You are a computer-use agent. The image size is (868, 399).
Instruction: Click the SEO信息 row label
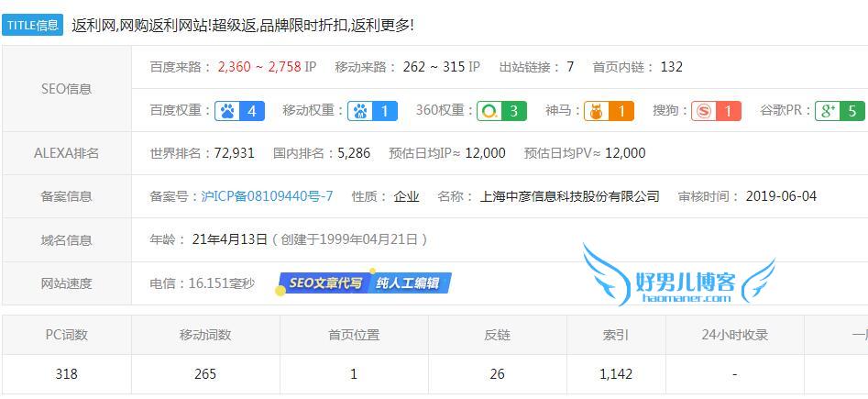click(x=66, y=89)
